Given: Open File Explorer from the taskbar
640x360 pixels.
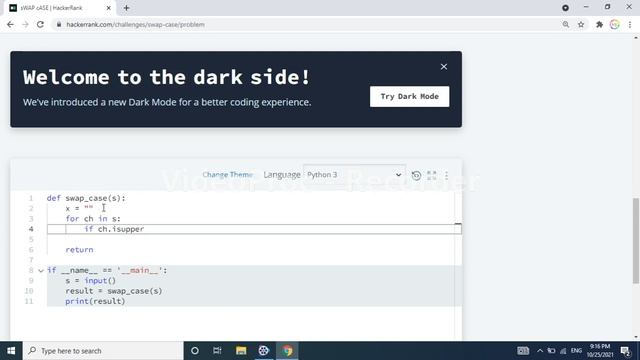Looking at the screenshot, I should (x=241, y=351).
